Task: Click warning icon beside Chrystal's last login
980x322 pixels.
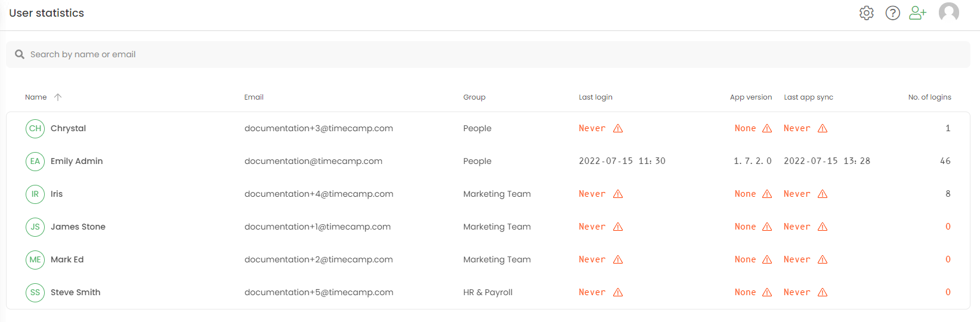Action: pos(618,128)
